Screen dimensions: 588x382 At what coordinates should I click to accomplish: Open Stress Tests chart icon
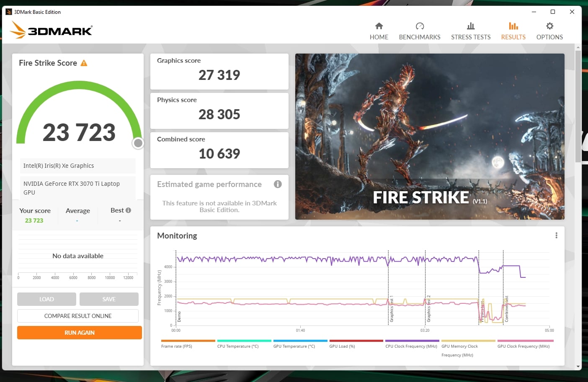pyautogui.click(x=471, y=26)
